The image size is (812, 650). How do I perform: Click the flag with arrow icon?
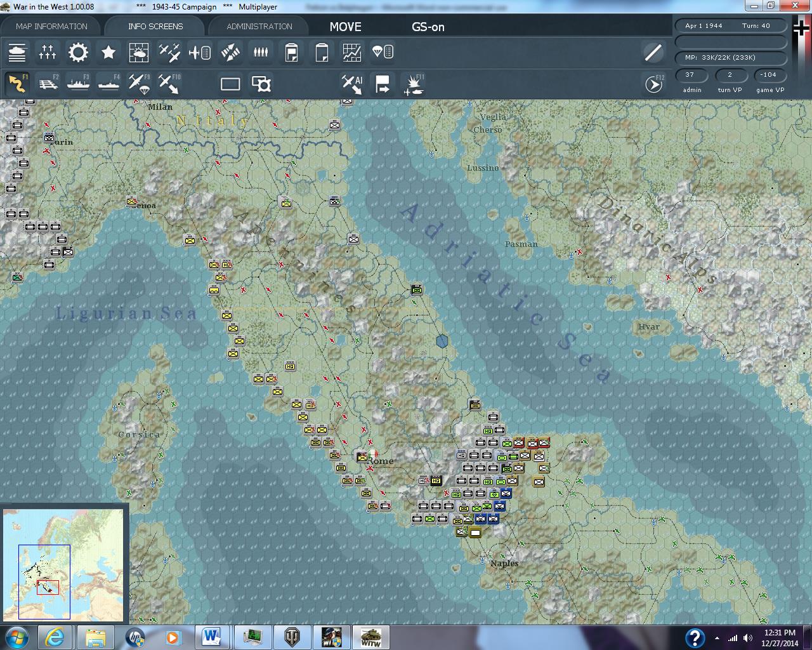pos(383,84)
